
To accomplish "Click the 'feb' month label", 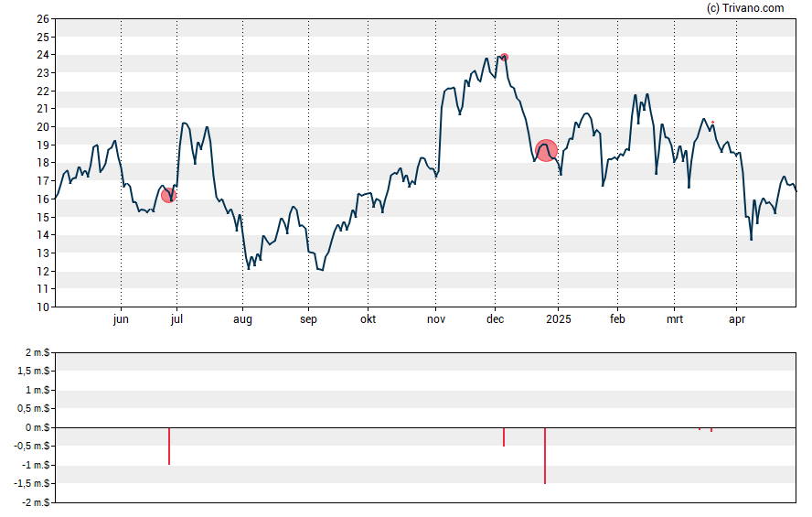I will coord(617,319).
